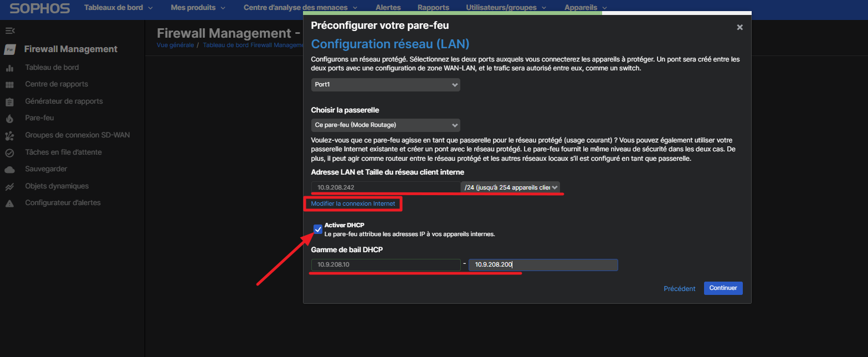Screen dimensions: 868x357
Task: Click the Firewall Management sidebar heading
Action: pos(71,49)
